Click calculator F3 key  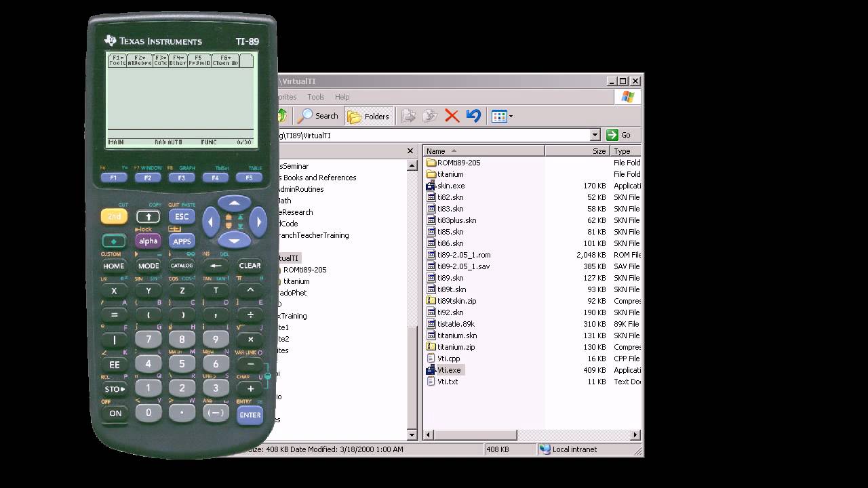tap(182, 178)
